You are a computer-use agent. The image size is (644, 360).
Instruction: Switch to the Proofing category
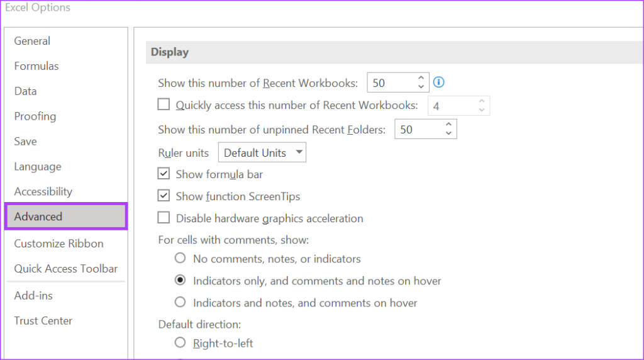click(35, 116)
